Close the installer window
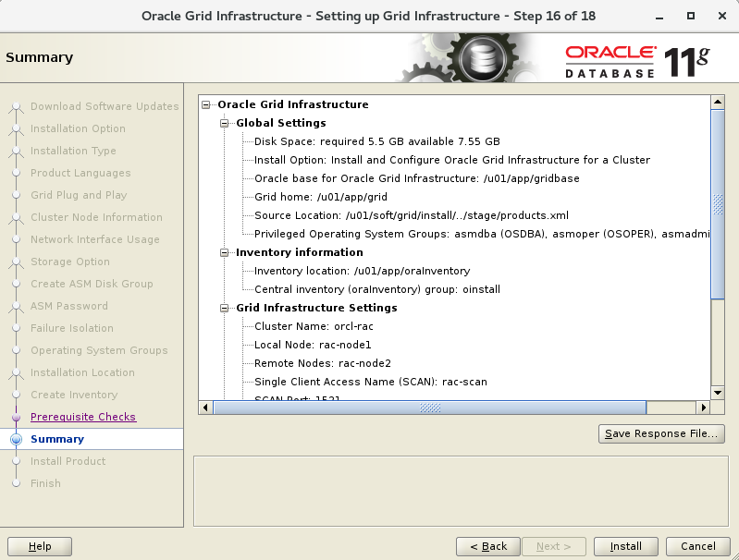Screen dimensions: 739x560 coord(722,16)
